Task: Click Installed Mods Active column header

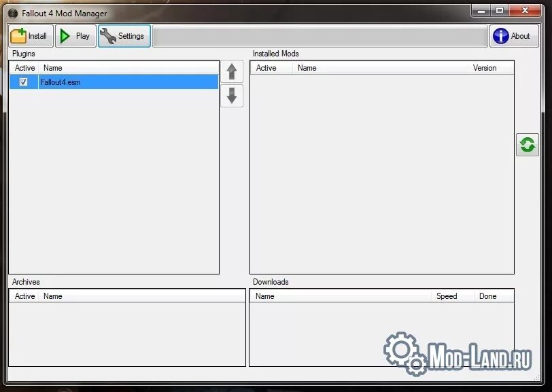Action: (271, 68)
